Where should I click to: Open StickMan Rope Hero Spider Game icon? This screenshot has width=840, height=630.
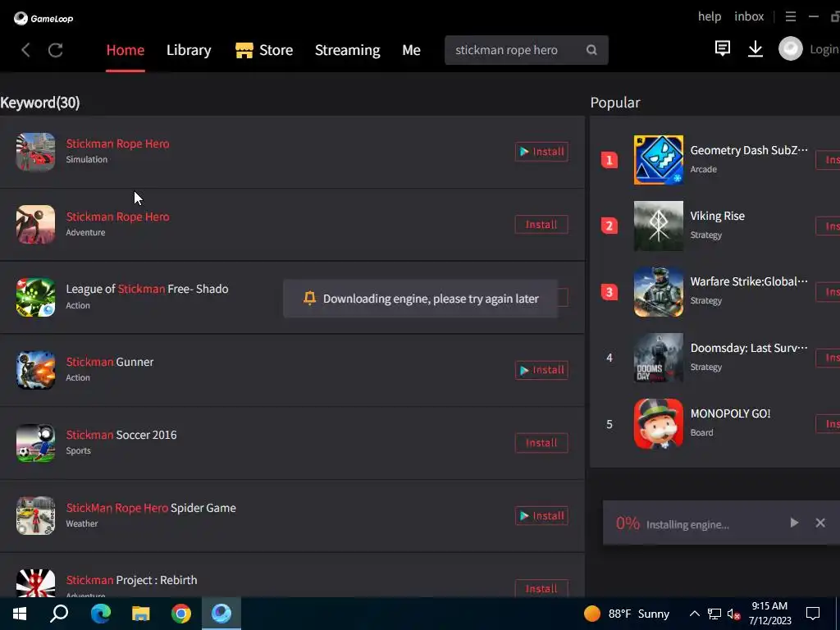tap(35, 516)
